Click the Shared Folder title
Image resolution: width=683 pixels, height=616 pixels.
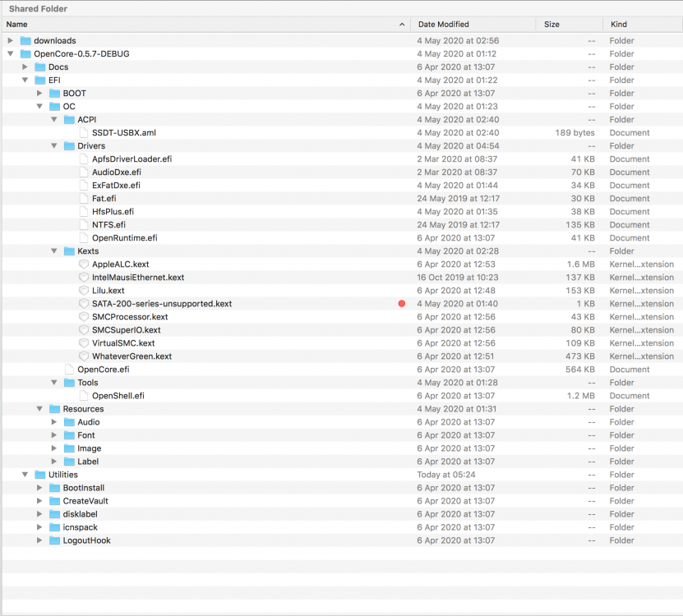pyautogui.click(x=38, y=9)
